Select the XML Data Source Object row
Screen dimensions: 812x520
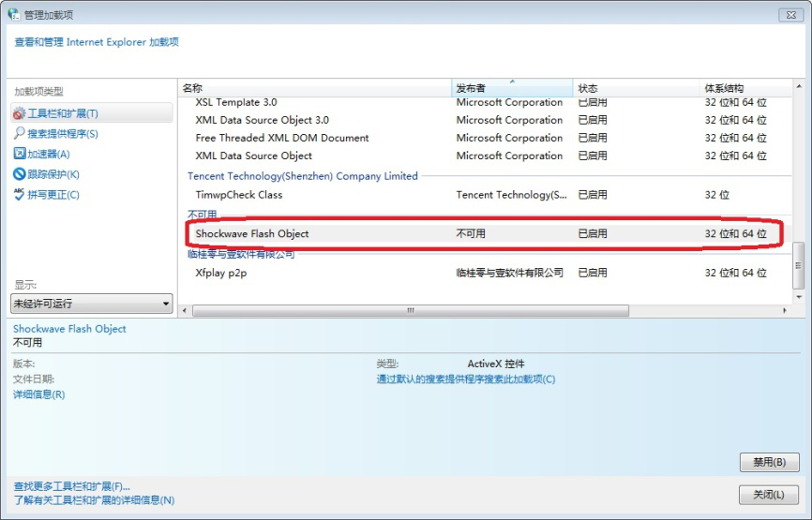click(x=486, y=156)
